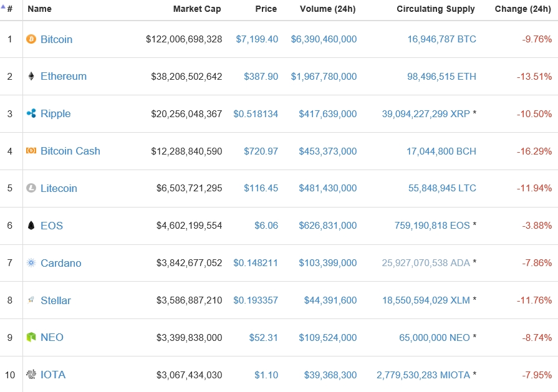Image resolution: width=558 pixels, height=392 pixels.
Task: Click the Ethereum diamond logo icon
Action: pos(31,77)
